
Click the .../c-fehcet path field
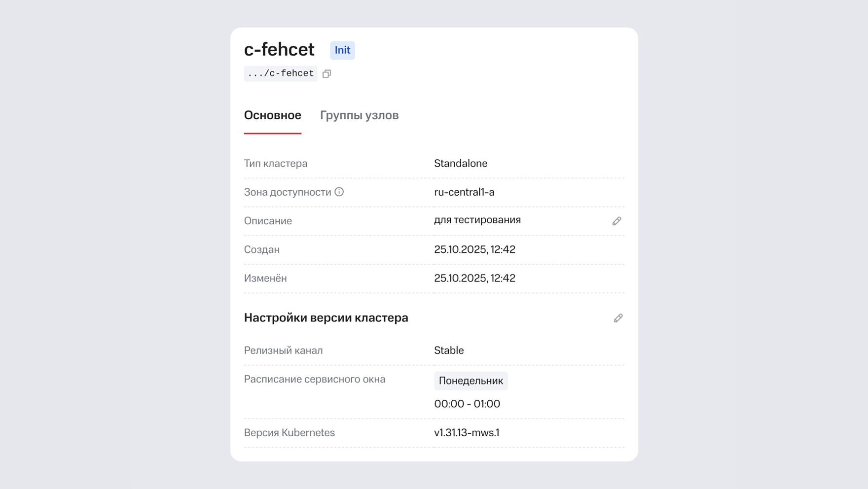pos(280,73)
